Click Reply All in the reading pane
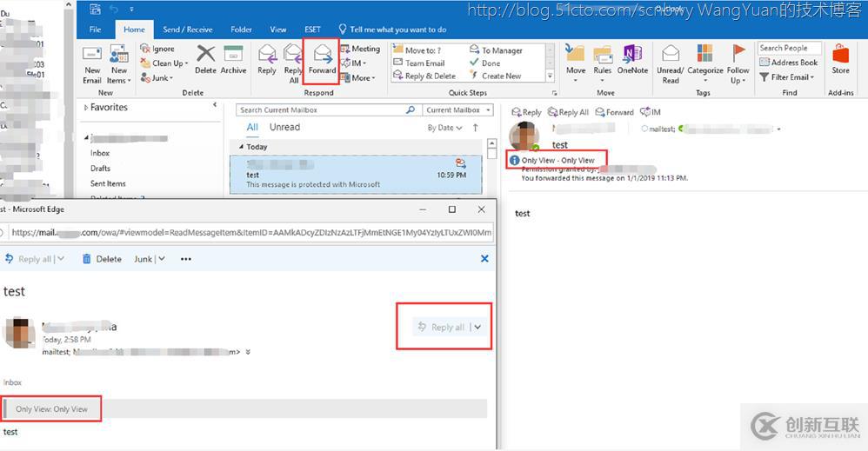This screenshot has height=451, width=868. point(568,112)
